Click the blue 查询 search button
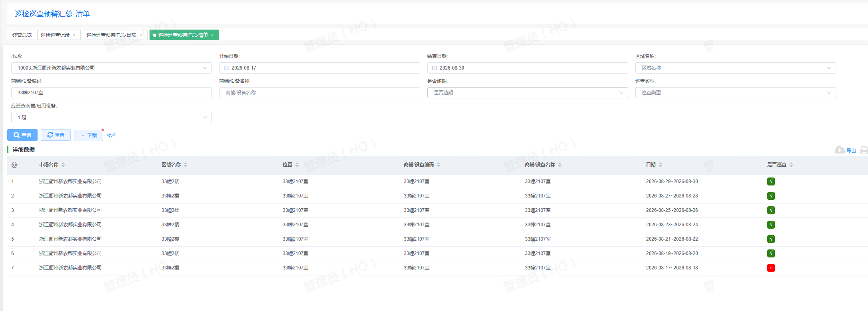This screenshot has width=868, height=311. click(x=22, y=135)
